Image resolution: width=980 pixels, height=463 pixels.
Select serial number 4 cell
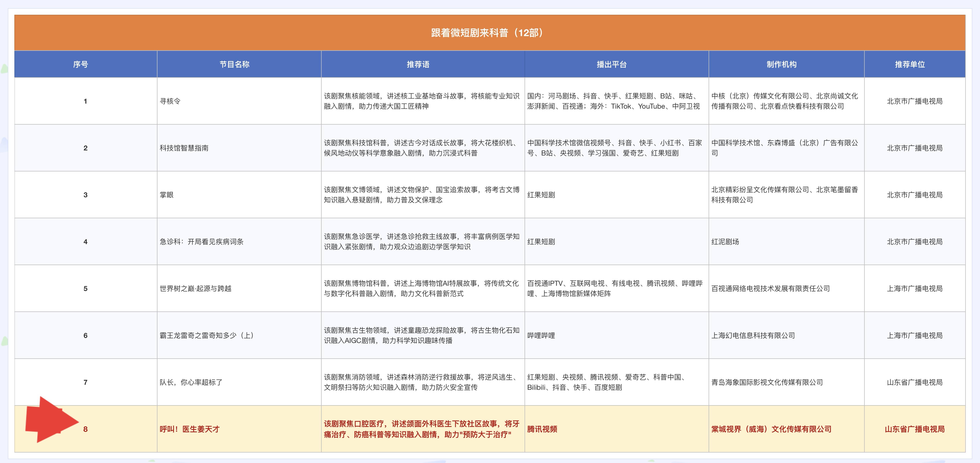click(86, 242)
